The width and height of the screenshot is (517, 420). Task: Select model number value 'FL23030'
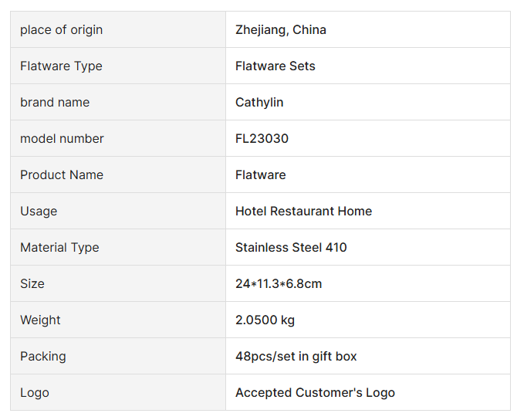point(262,139)
